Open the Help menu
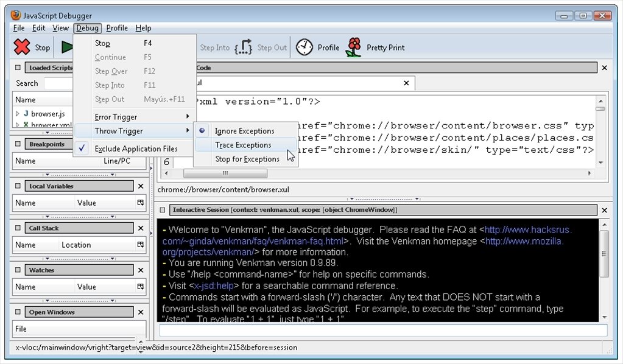Screen dimensions: 623x364 coord(143,28)
